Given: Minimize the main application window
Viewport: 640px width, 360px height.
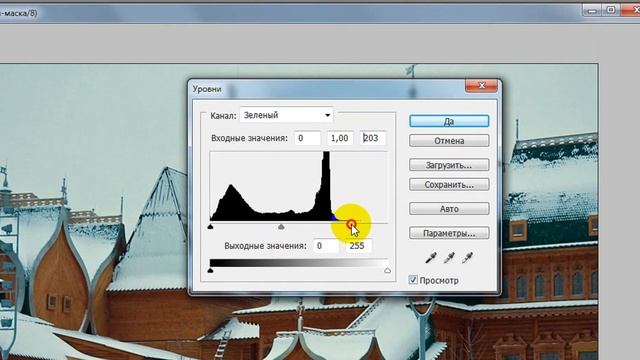Looking at the screenshot, I should (592, 10).
